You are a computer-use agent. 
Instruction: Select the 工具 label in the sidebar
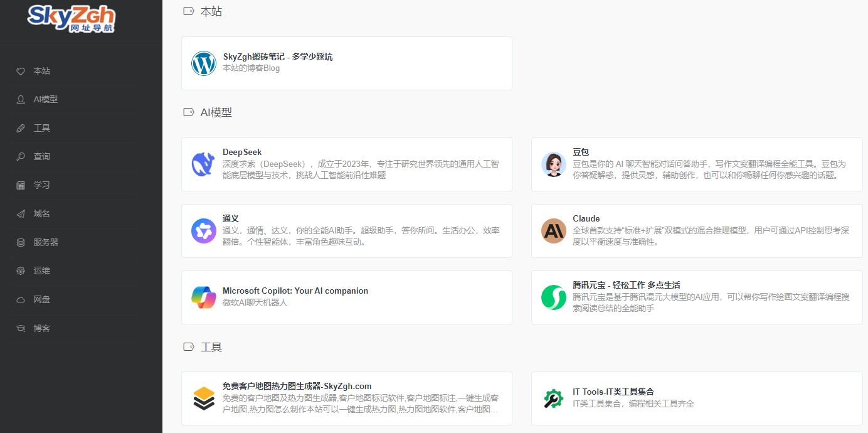[42, 128]
